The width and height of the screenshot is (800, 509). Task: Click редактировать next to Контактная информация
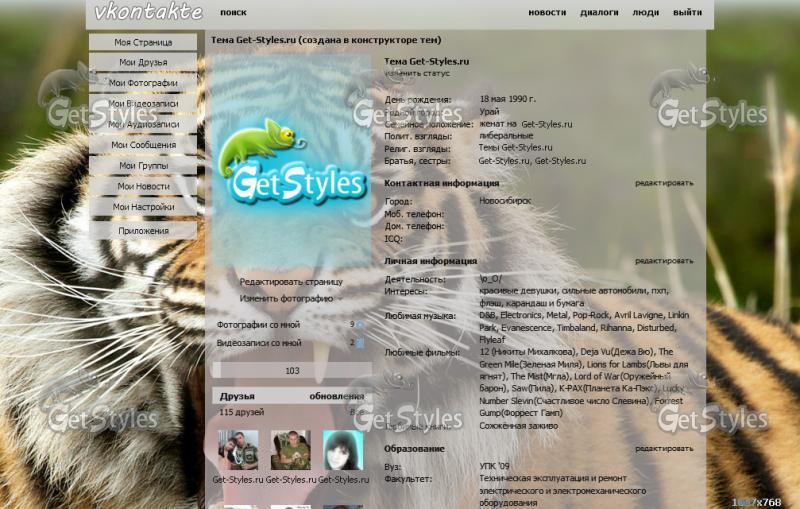(664, 183)
